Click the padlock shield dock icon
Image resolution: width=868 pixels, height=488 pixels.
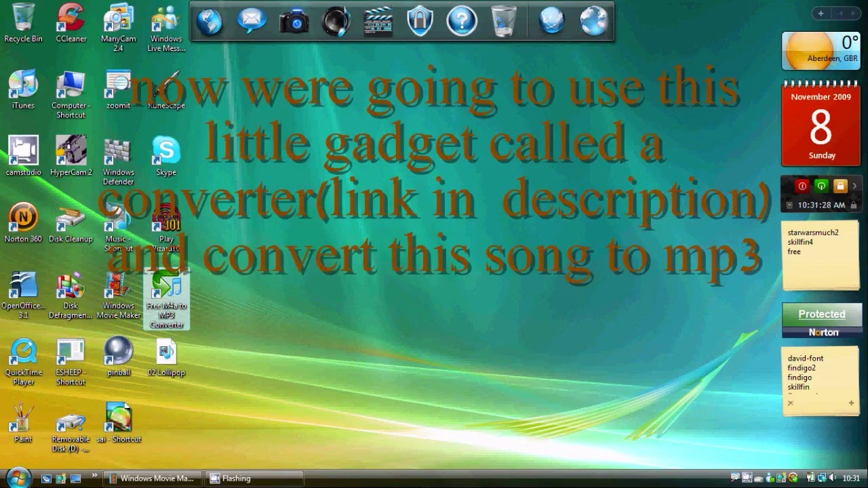click(x=420, y=21)
